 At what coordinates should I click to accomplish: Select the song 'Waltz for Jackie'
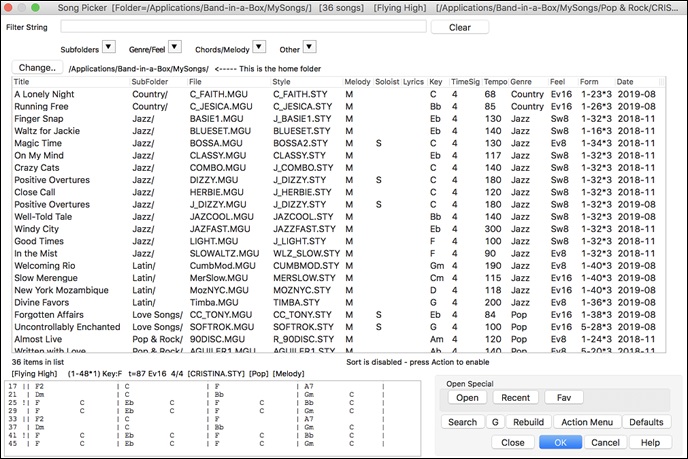pyautogui.click(x=338, y=131)
